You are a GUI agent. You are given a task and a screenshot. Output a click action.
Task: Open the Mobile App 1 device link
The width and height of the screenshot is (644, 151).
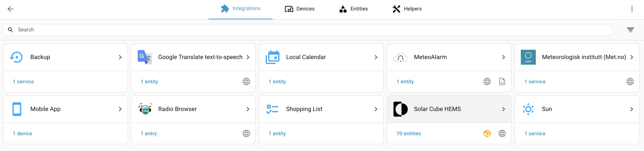(22, 133)
